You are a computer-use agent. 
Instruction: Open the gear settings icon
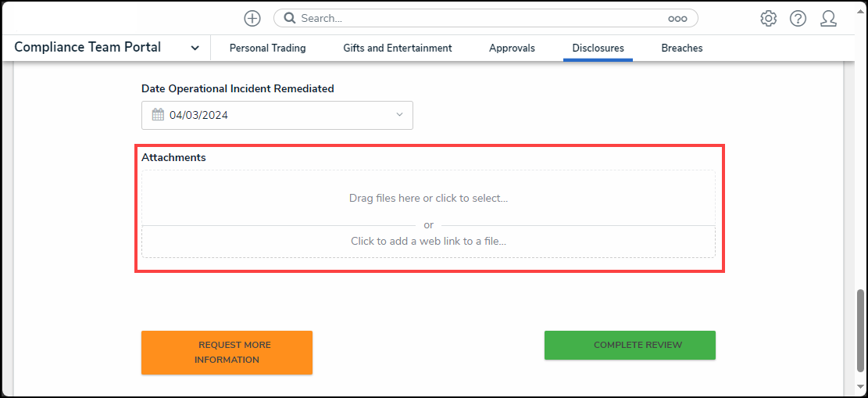[768, 18]
